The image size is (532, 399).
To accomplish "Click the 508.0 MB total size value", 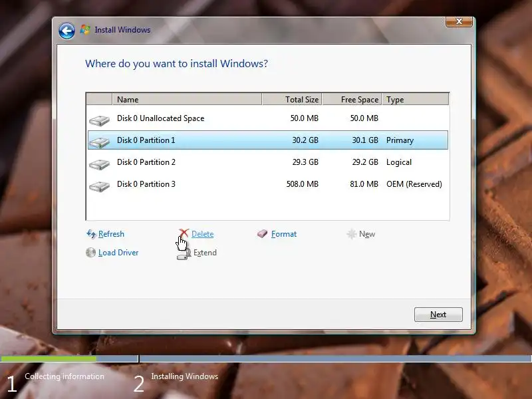I will [x=303, y=184].
